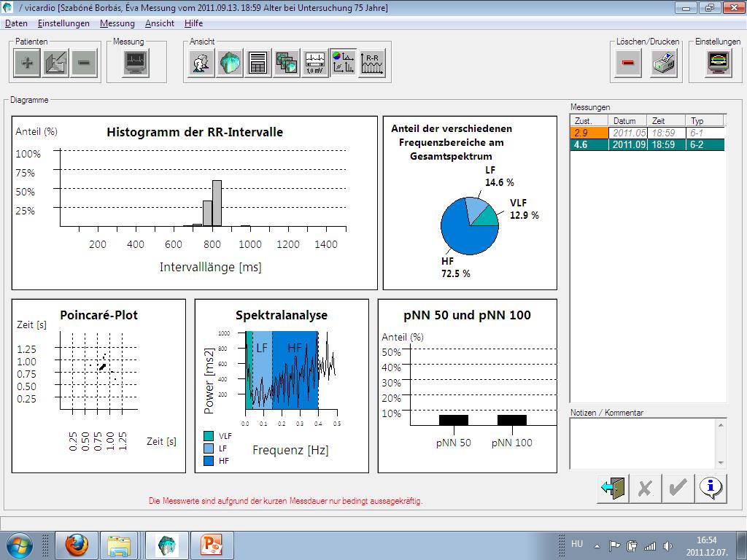Select the measurement row with state 4.6
This screenshot has height=560, width=747.
tap(647, 145)
